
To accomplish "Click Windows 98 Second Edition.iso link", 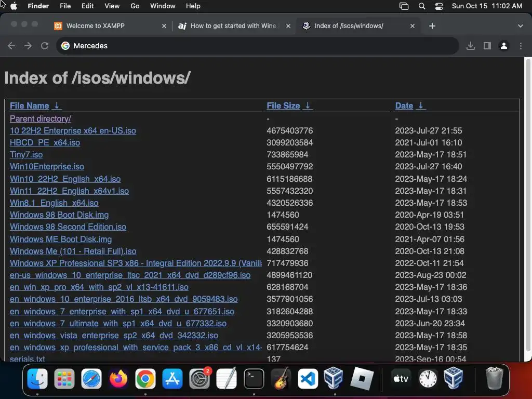I will click(68, 227).
